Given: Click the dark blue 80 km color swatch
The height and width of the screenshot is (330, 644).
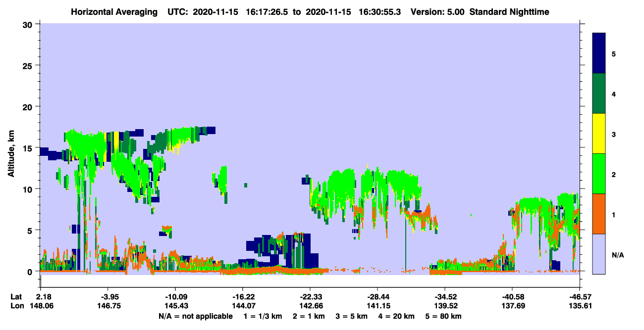Looking at the screenshot, I should 599,53.
